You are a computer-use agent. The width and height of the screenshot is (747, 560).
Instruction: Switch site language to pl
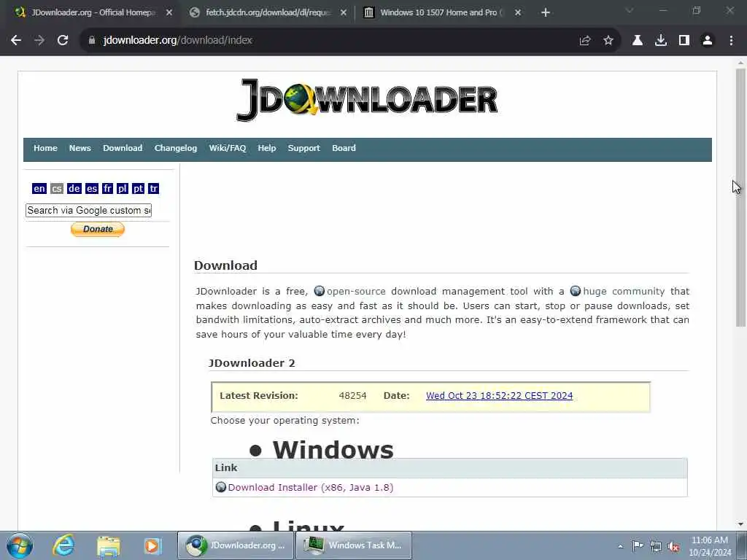click(x=122, y=189)
